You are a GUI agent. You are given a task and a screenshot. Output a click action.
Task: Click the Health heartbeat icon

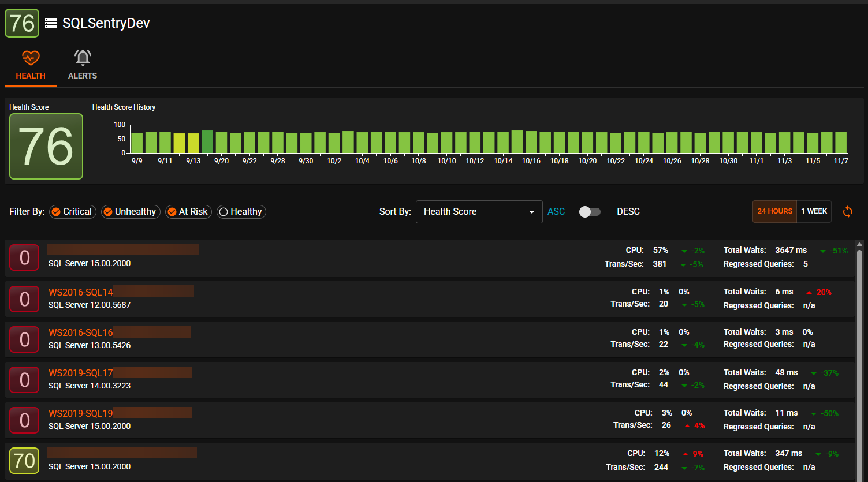pyautogui.click(x=31, y=58)
